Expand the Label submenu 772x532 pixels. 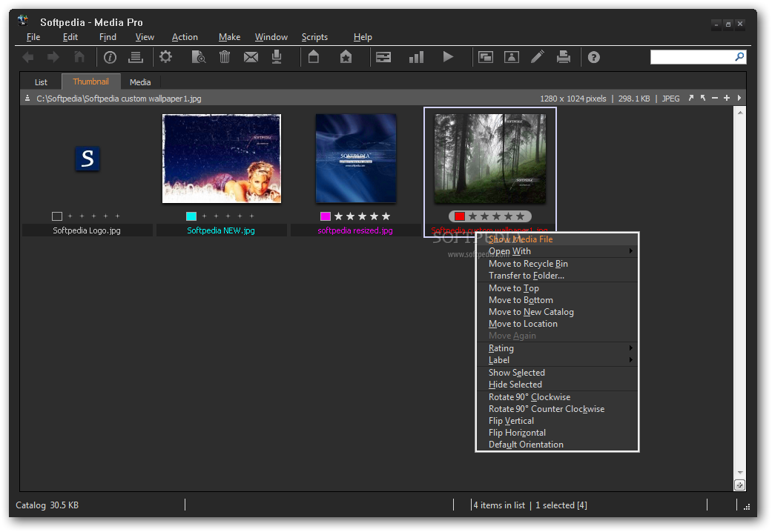tap(557, 360)
